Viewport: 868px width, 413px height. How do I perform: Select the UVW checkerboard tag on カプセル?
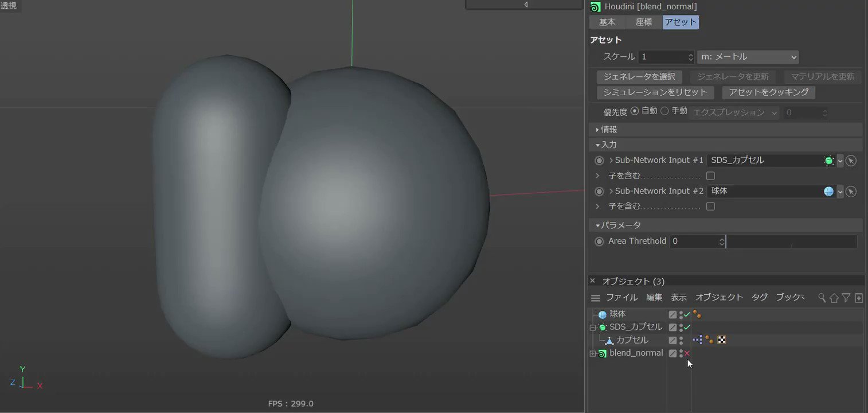(722, 340)
